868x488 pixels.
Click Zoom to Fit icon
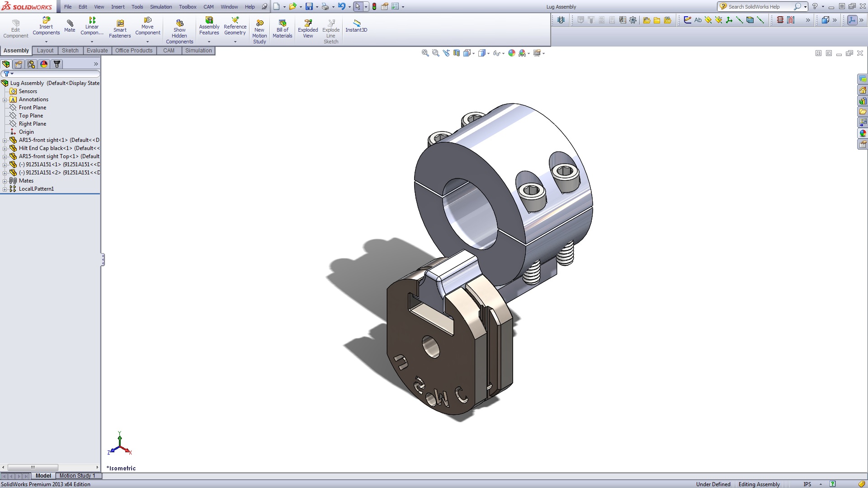425,53
